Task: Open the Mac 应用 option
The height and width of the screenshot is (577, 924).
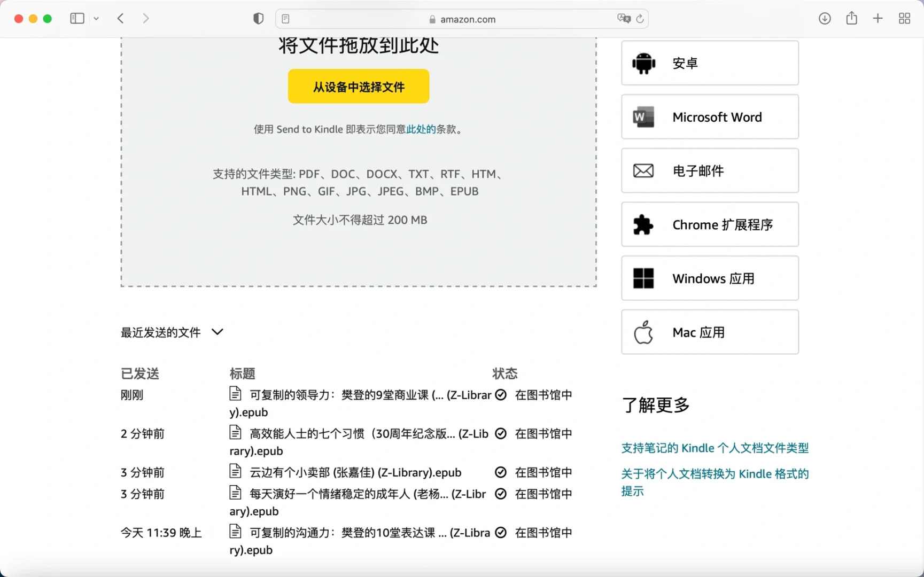Action: click(710, 332)
